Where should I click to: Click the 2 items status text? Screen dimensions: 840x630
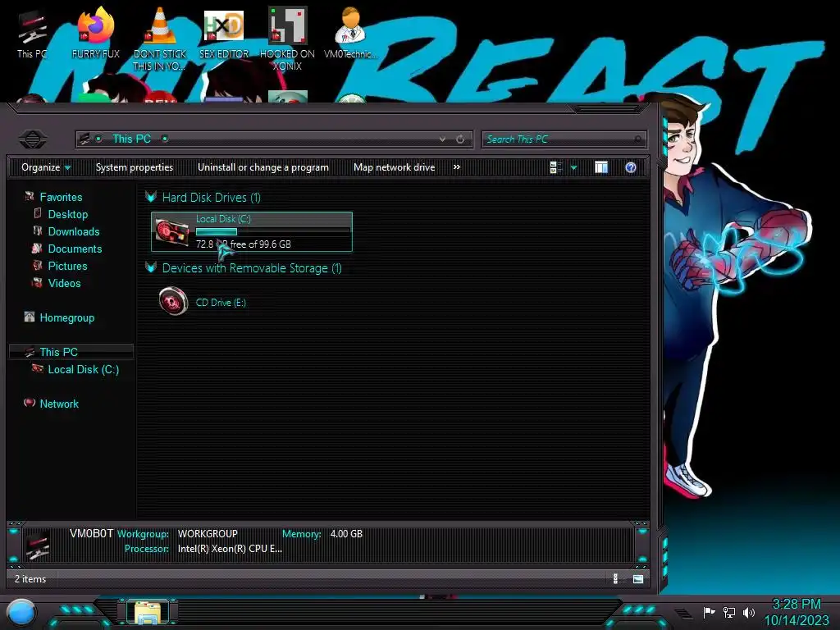(x=30, y=579)
